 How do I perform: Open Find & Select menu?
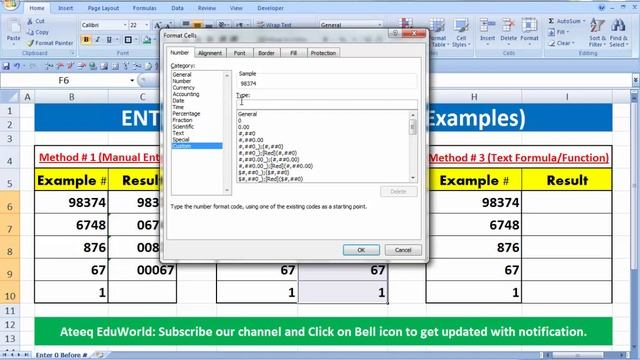[x=619, y=33]
